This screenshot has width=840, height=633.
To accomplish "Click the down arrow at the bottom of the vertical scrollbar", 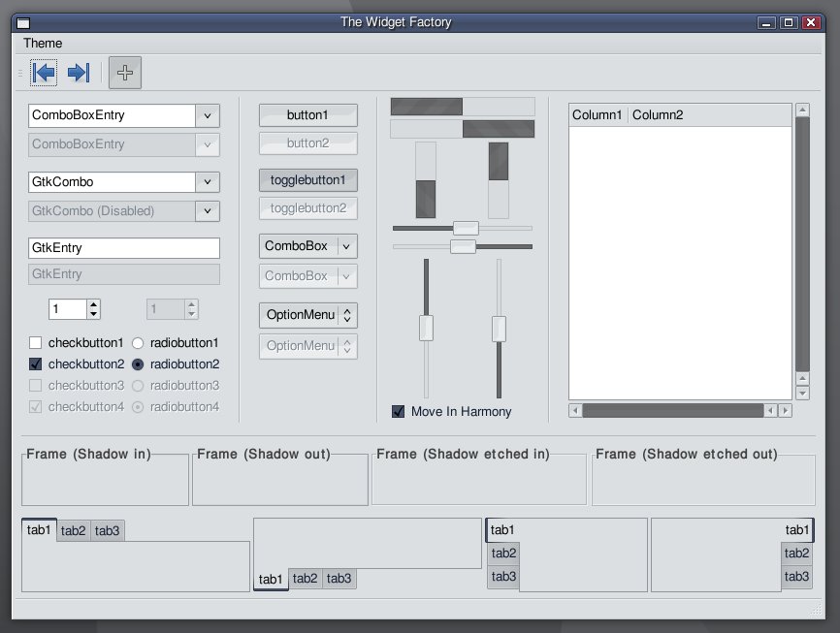I will (x=802, y=394).
